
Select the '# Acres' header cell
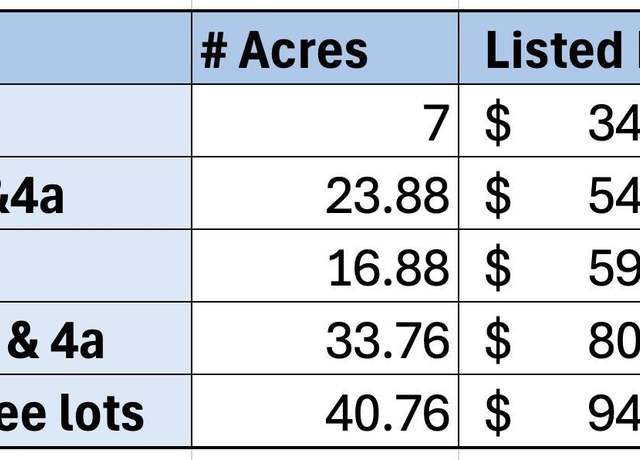coord(325,48)
